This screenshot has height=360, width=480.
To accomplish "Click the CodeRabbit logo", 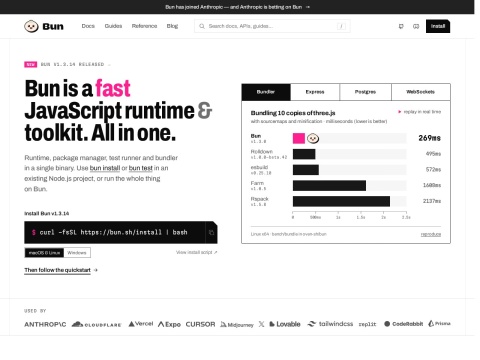I will point(404,324).
